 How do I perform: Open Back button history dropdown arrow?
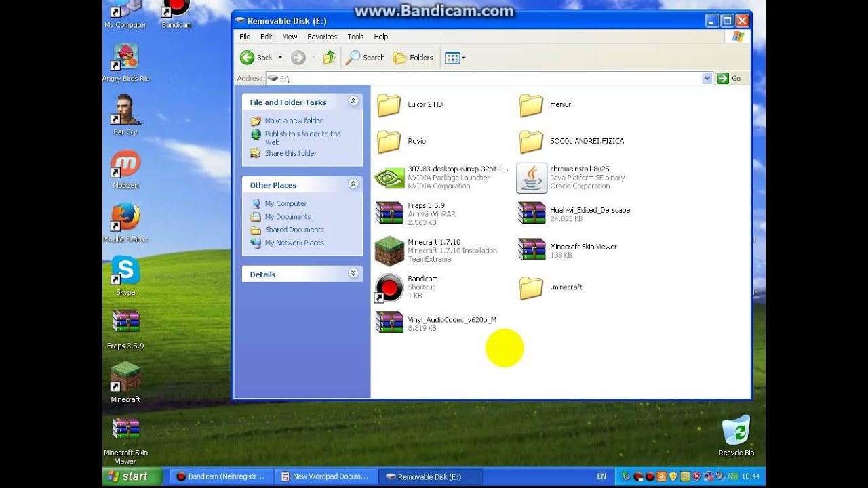tap(279, 58)
